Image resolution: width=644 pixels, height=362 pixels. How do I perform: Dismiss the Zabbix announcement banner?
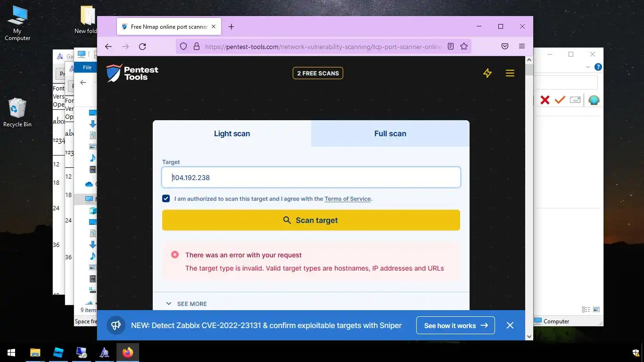510,325
